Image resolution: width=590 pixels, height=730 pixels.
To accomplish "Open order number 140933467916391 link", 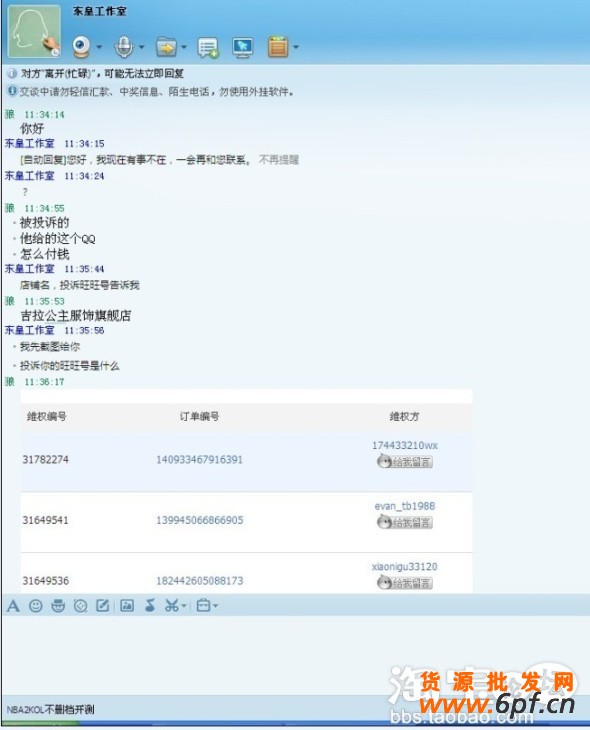I will tap(199, 460).
